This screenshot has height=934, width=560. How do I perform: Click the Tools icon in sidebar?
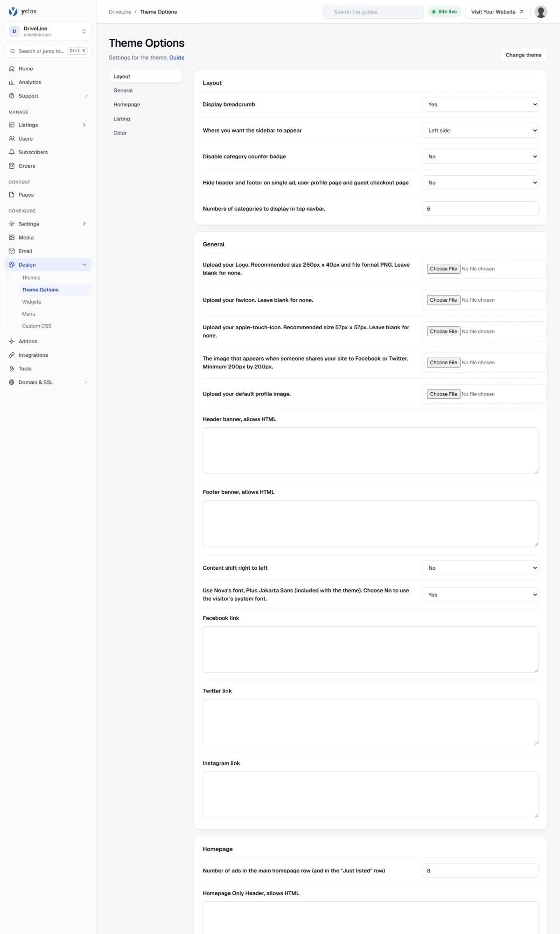pyautogui.click(x=12, y=368)
